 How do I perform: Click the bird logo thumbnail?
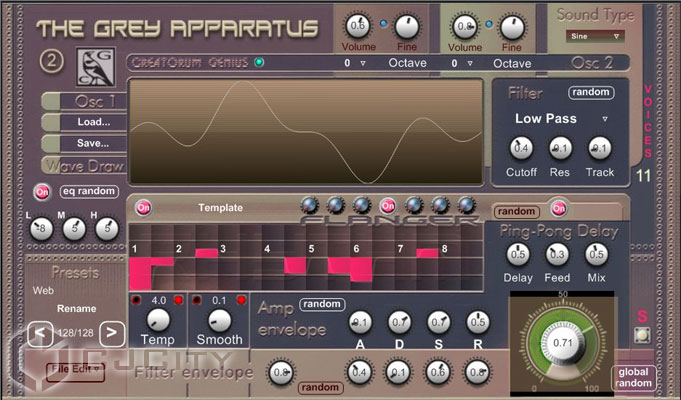coord(96,67)
